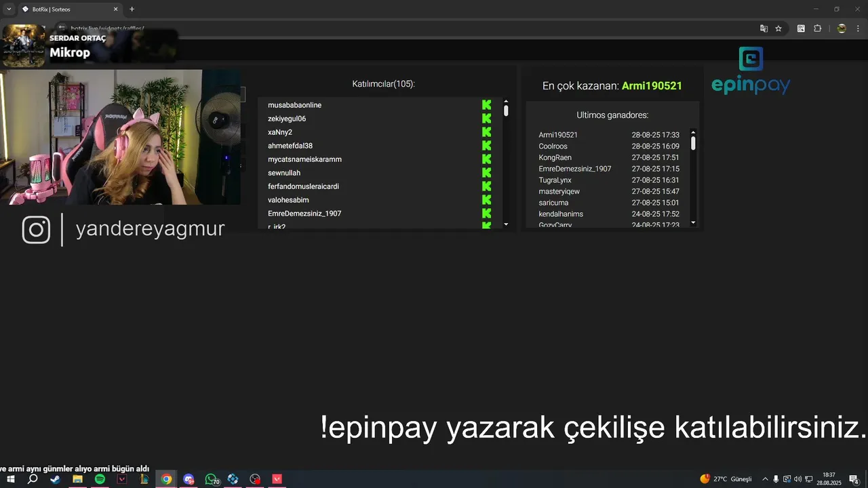The image size is (868, 488).
Task: Open Steam from the taskbar
Action: (55, 479)
